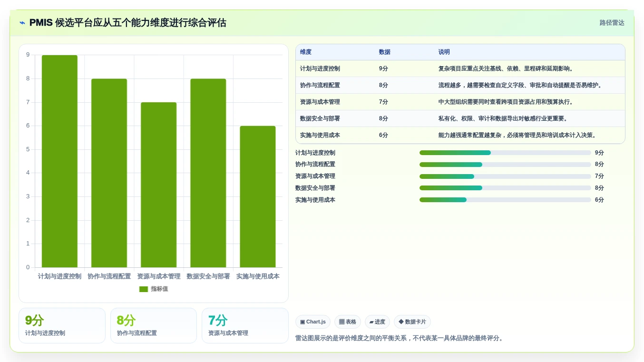Toggle the 指标值 legend color box
The width and height of the screenshot is (644, 362).
coord(144,289)
